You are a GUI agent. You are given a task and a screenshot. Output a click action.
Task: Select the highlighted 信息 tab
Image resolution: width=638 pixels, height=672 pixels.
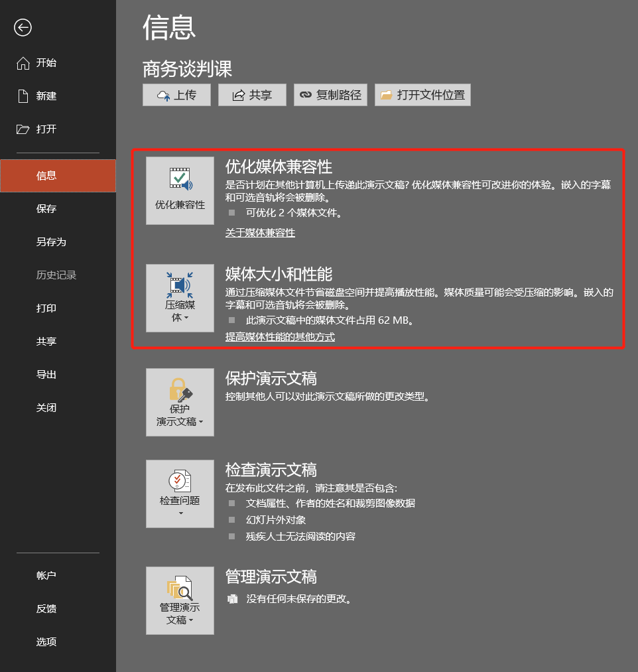pos(58,176)
